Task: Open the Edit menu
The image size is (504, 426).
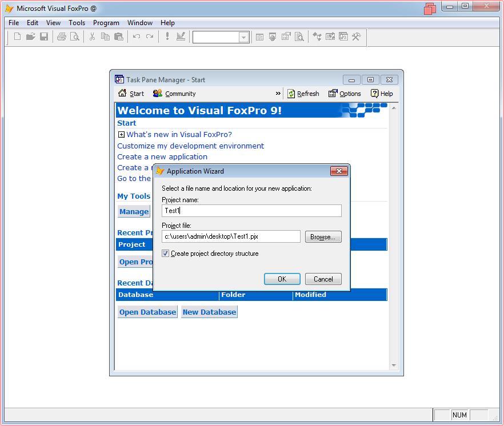Action: [x=33, y=23]
